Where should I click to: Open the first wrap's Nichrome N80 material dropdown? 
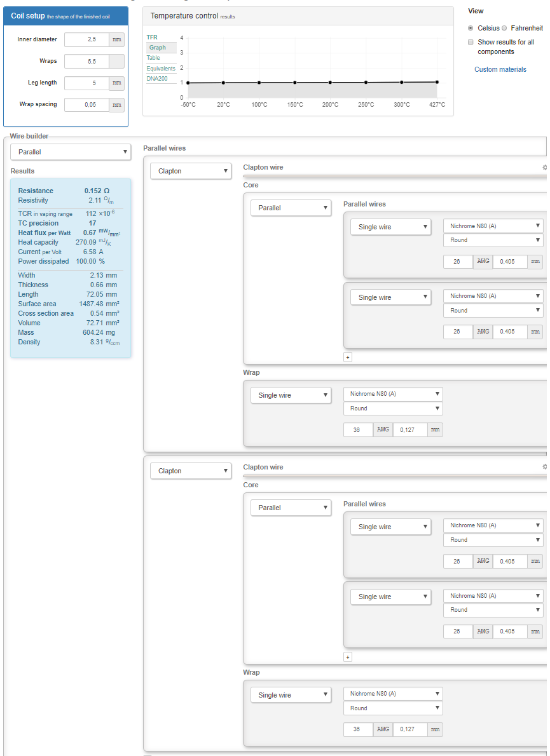393,394
